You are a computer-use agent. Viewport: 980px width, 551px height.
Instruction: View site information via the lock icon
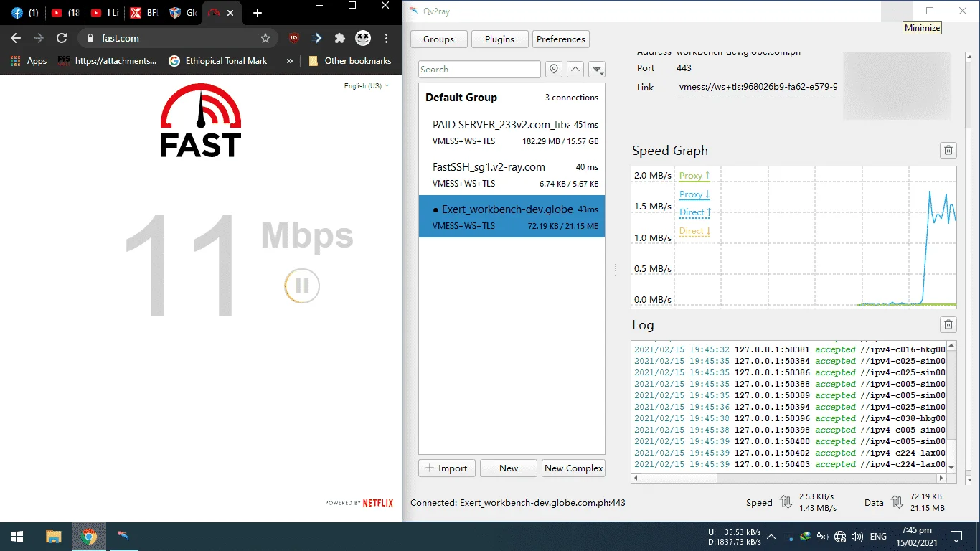[90, 38]
